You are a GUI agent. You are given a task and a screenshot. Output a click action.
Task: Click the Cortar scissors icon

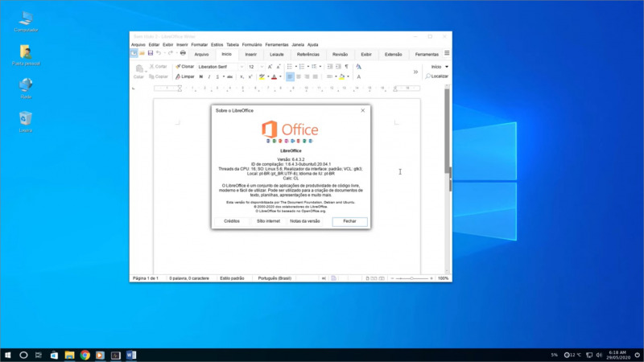(x=151, y=67)
